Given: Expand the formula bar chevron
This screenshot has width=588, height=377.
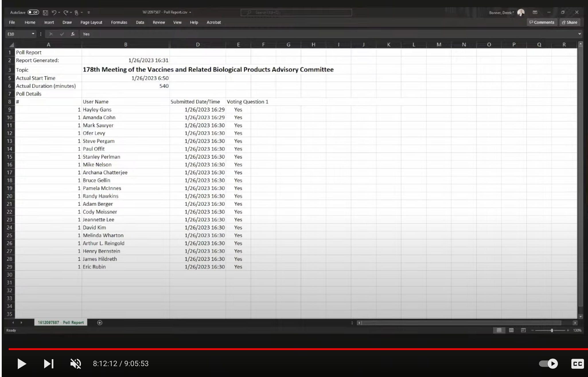Looking at the screenshot, I should point(579,34).
